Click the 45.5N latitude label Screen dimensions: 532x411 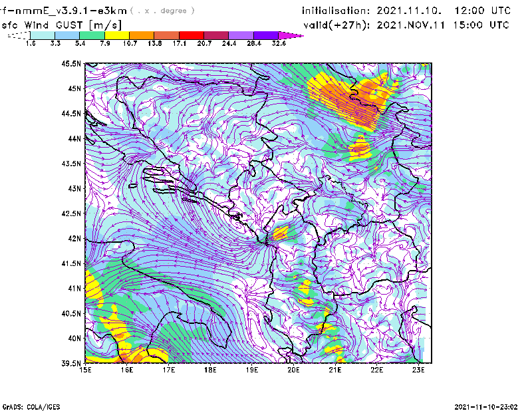pos(71,63)
